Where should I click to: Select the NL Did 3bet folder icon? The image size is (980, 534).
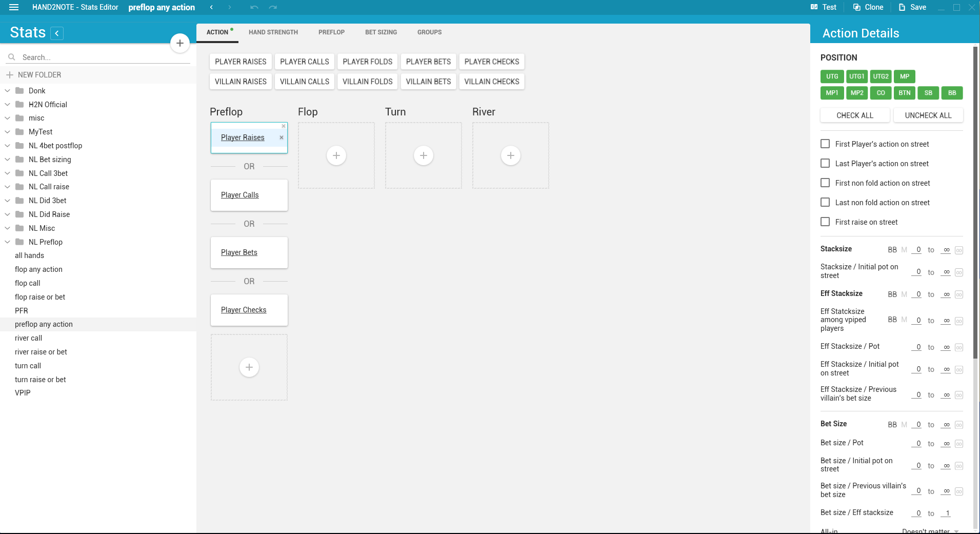19,201
